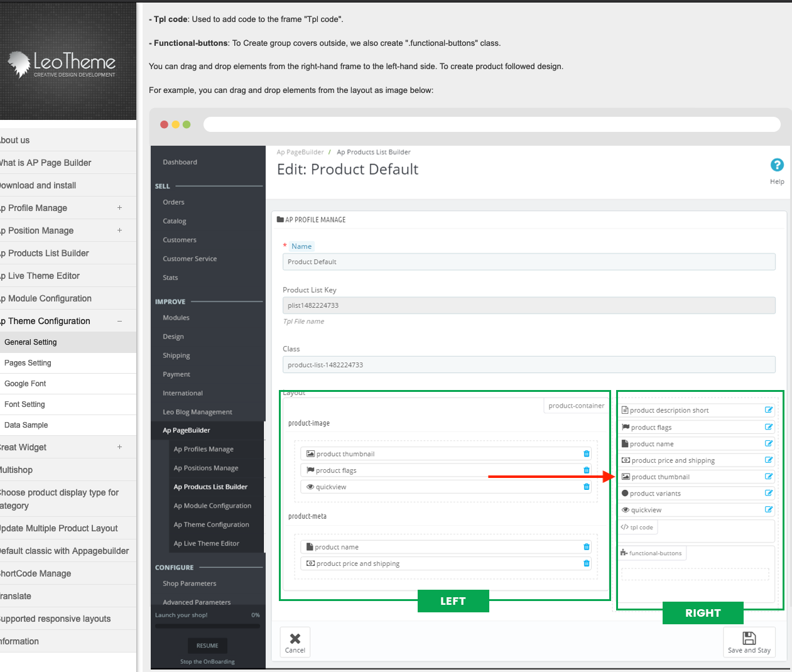This screenshot has height=672, width=792.
Task: Open ShortCode Manage page
Action: [68, 573]
